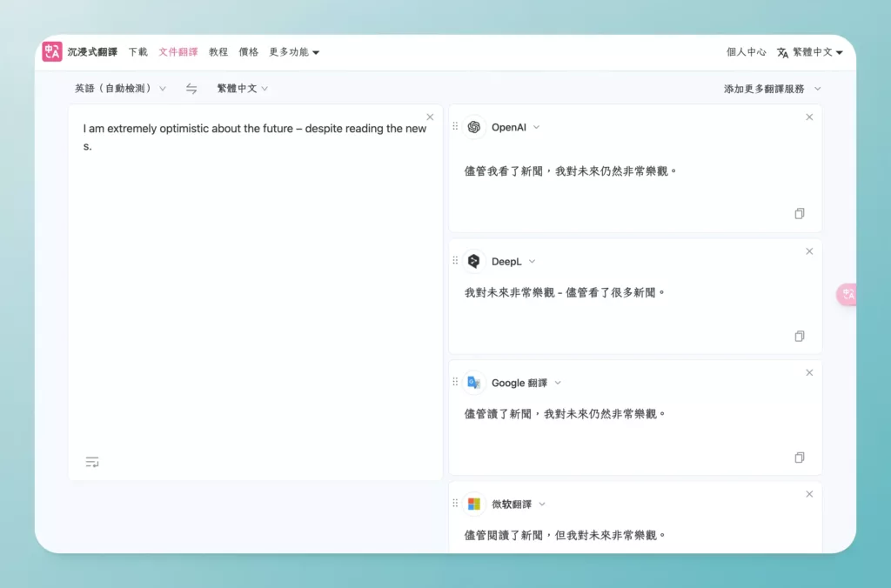Grab the DeepL card drag handle
This screenshot has width=891, height=588.
tap(455, 260)
